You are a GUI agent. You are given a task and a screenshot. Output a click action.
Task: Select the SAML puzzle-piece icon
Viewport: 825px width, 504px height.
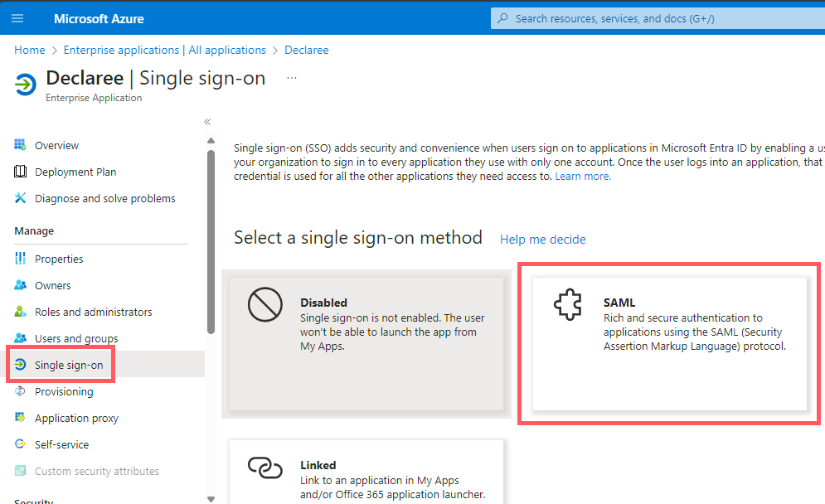[568, 304]
